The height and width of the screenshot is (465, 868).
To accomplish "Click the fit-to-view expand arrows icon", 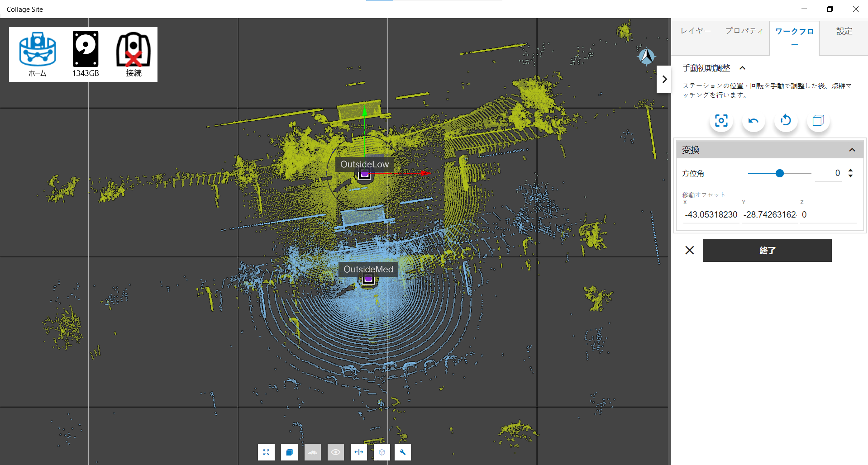I will [x=266, y=452].
